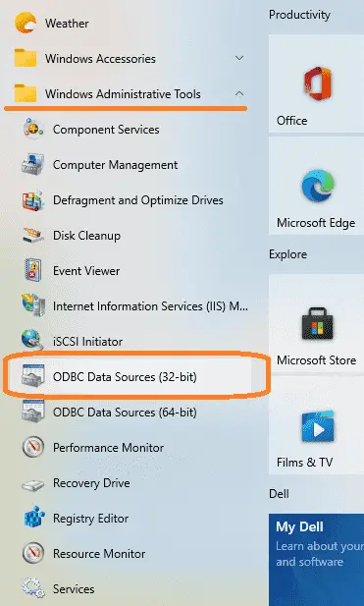Open the Office tile
The image size is (364, 606).
pyautogui.click(x=317, y=83)
